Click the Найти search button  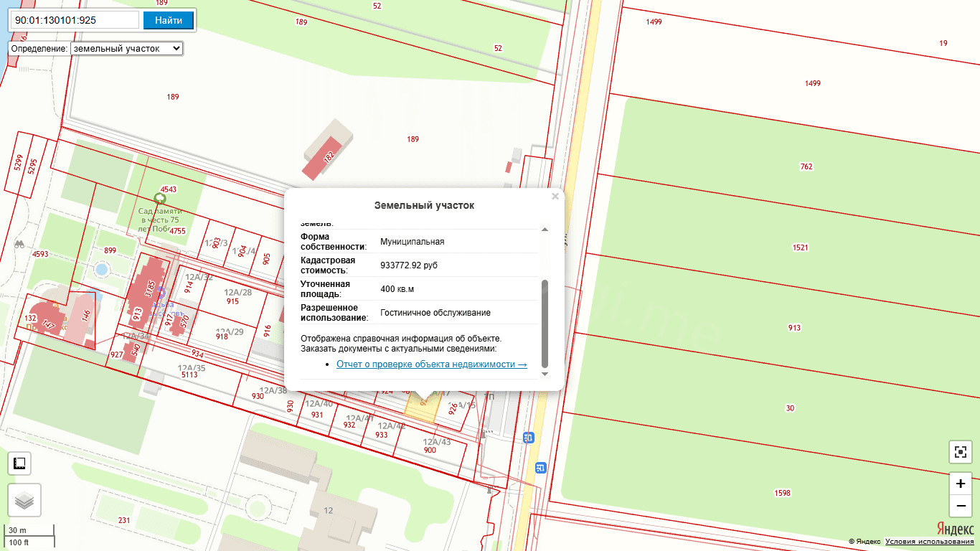coord(169,20)
